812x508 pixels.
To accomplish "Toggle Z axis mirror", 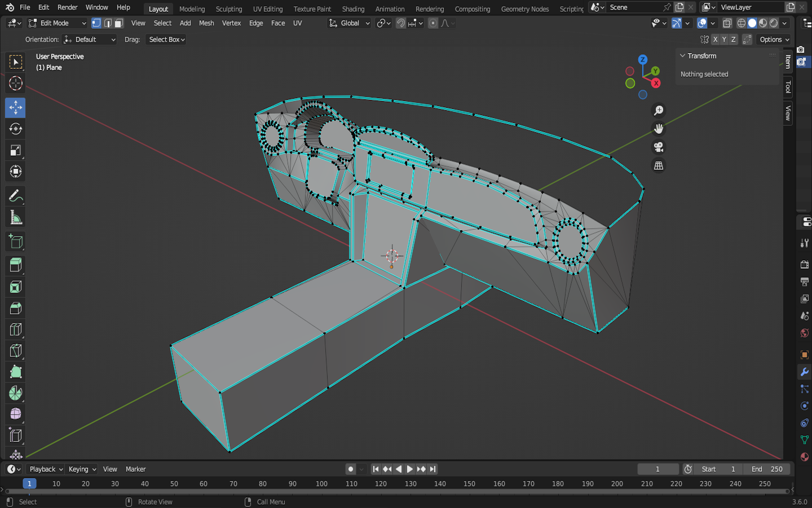I will tap(733, 40).
